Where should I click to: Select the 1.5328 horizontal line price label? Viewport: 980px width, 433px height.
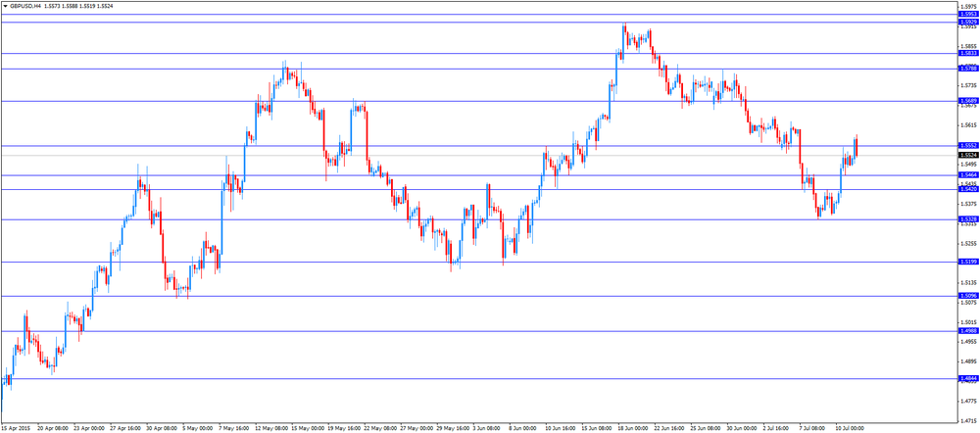[968, 219]
